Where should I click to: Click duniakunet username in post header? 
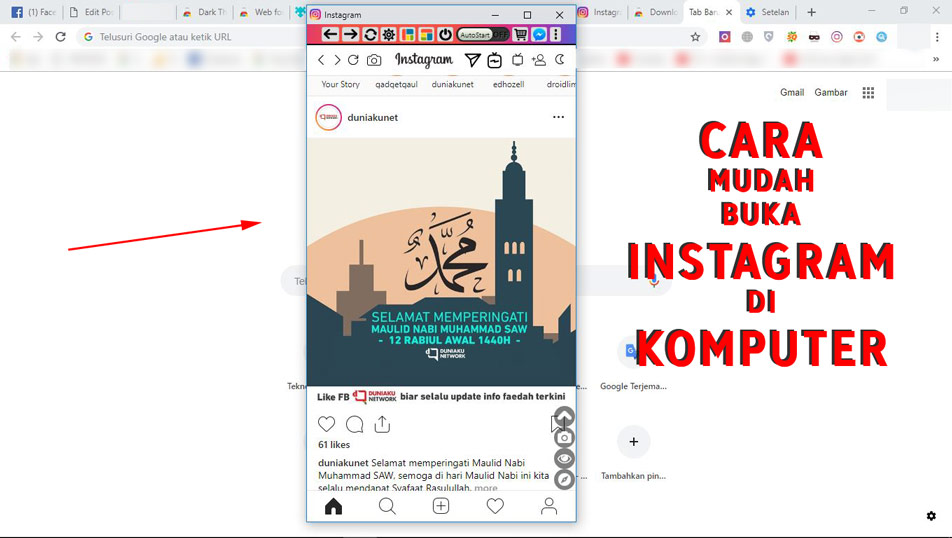(372, 117)
